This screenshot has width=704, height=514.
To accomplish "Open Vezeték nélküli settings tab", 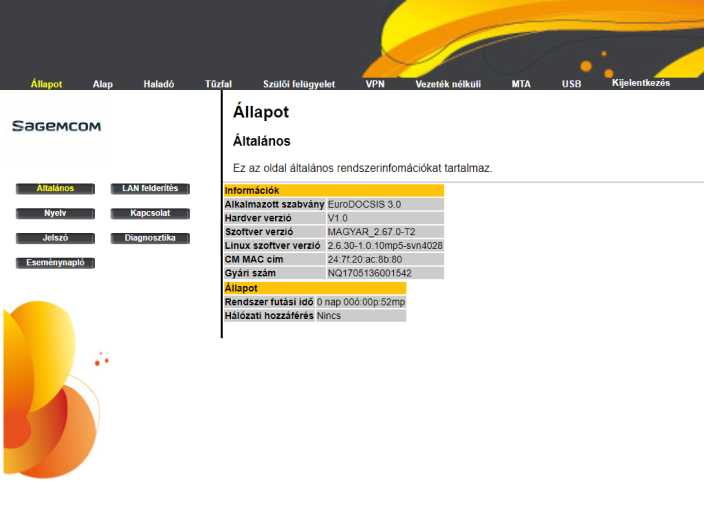I will [x=448, y=84].
